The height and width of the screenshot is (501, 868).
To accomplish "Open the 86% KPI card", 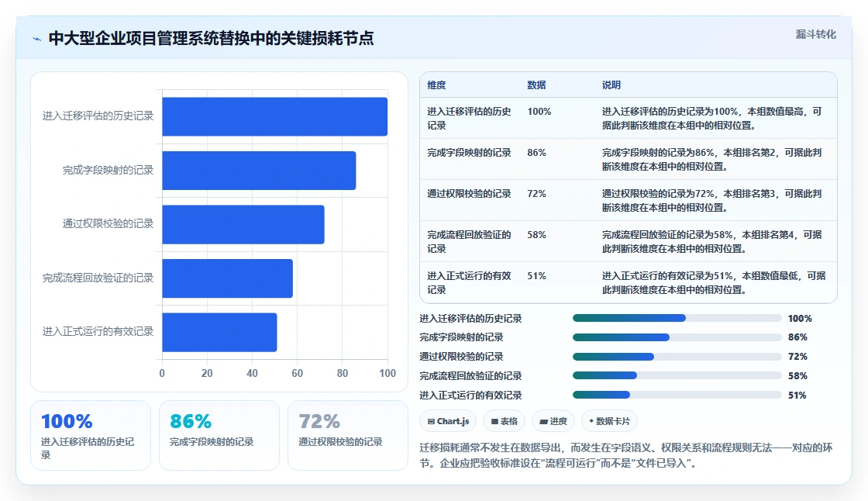I will pos(219,436).
